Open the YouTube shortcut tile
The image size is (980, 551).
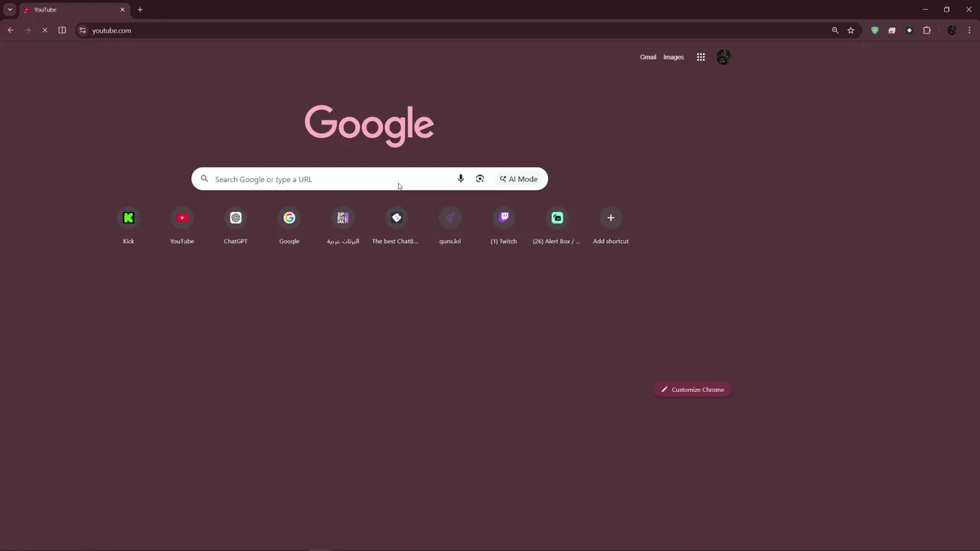[x=182, y=226]
